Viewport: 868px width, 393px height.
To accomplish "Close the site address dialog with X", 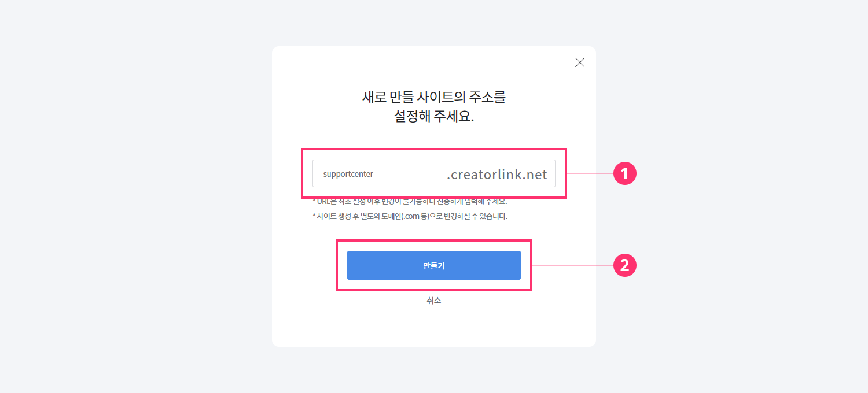I will coord(579,62).
